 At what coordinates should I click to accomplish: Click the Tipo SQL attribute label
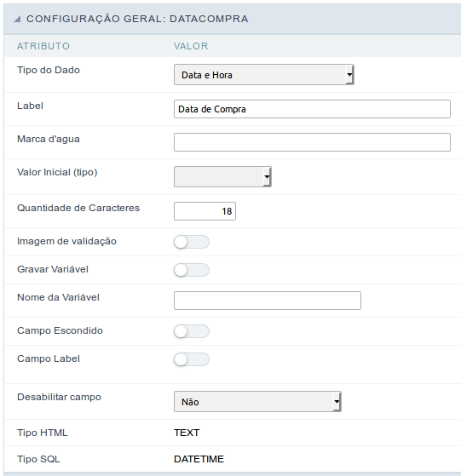(x=38, y=459)
